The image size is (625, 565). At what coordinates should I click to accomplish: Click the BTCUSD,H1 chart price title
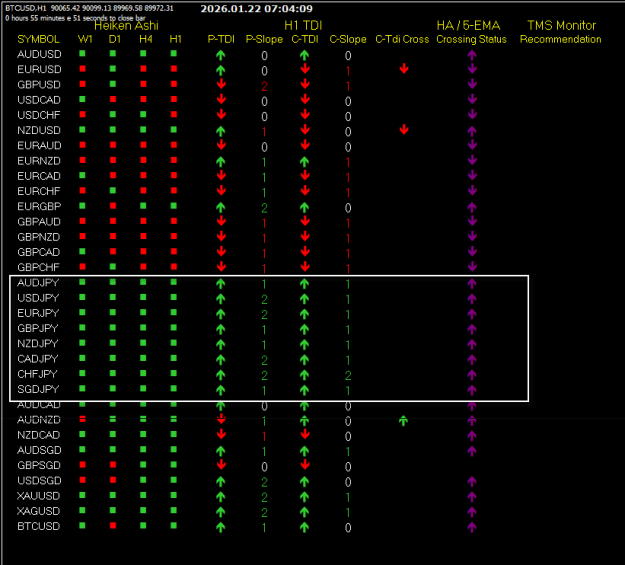89,8
